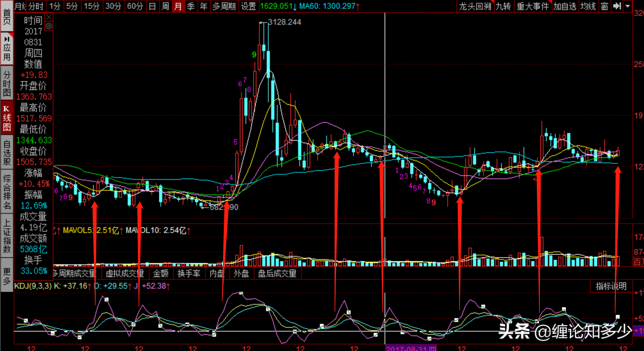The width and height of the screenshot is (644, 351).
Task: Select the 30分 period
Action: pyautogui.click(x=113, y=6)
